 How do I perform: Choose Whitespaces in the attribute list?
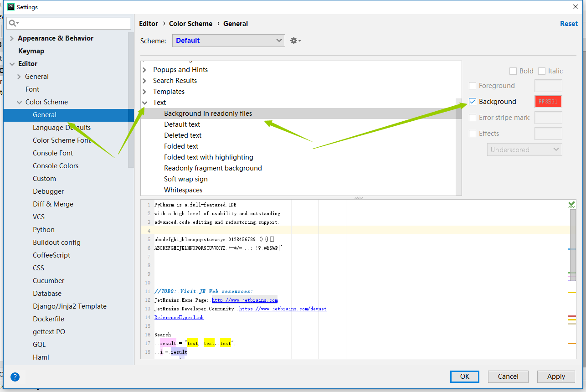click(183, 190)
